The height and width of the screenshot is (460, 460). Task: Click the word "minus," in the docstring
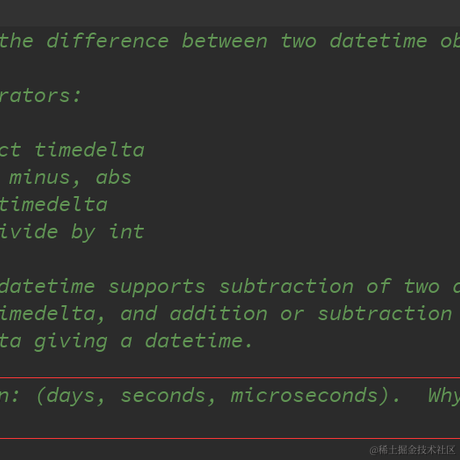coord(44,178)
